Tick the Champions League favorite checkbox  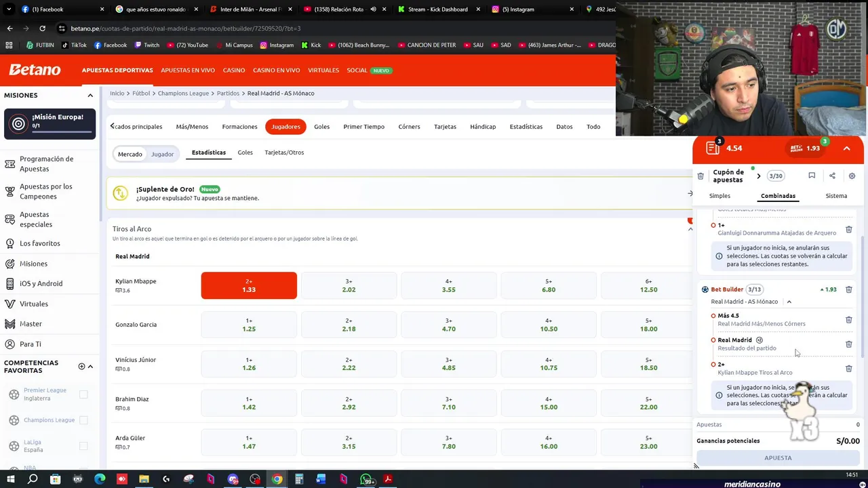pyautogui.click(x=83, y=420)
